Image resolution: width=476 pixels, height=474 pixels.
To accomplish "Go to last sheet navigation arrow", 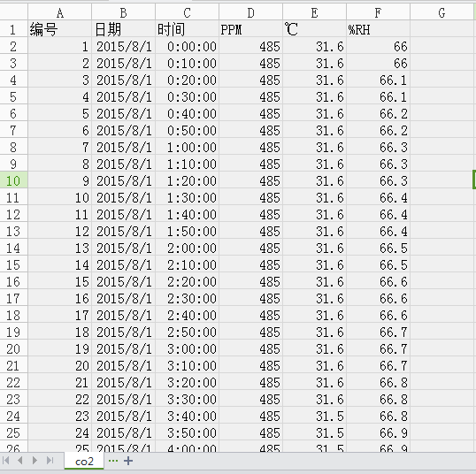I will pos(50,461).
